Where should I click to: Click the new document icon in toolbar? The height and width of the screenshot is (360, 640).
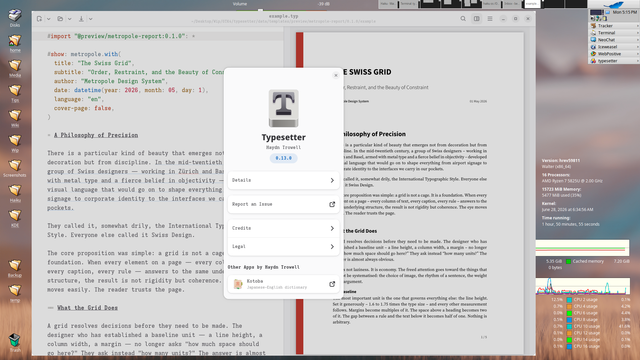(39, 19)
